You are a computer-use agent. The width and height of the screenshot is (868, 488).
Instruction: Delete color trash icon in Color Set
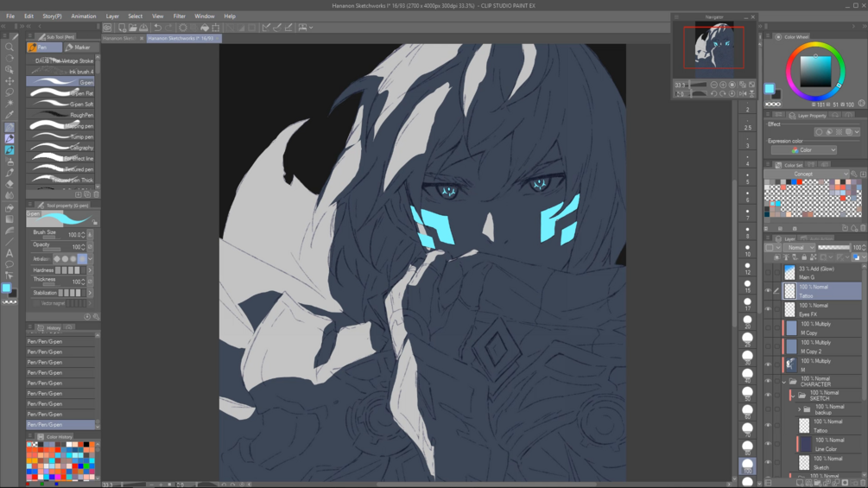863,228
